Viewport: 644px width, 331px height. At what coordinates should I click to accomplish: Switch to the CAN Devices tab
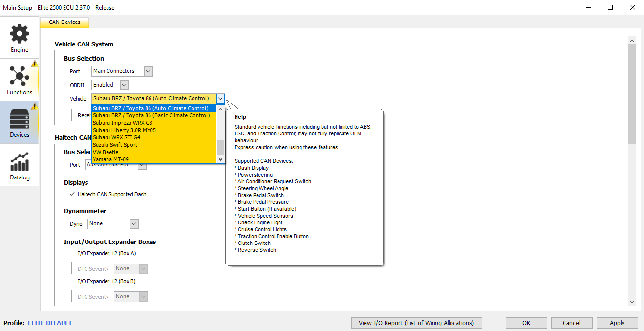click(x=64, y=22)
